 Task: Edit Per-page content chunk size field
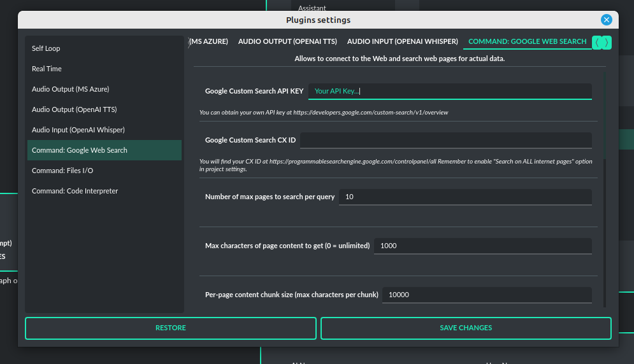pos(487,295)
